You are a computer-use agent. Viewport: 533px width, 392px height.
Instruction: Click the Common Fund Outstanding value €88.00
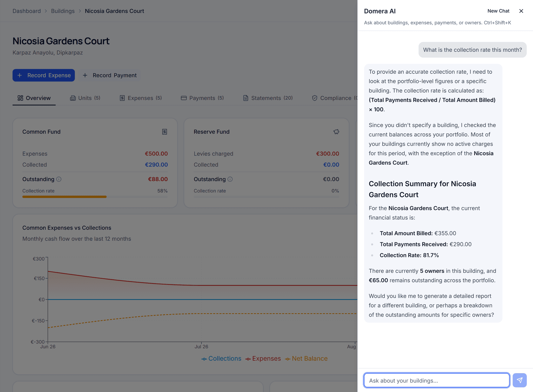(158, 179)
